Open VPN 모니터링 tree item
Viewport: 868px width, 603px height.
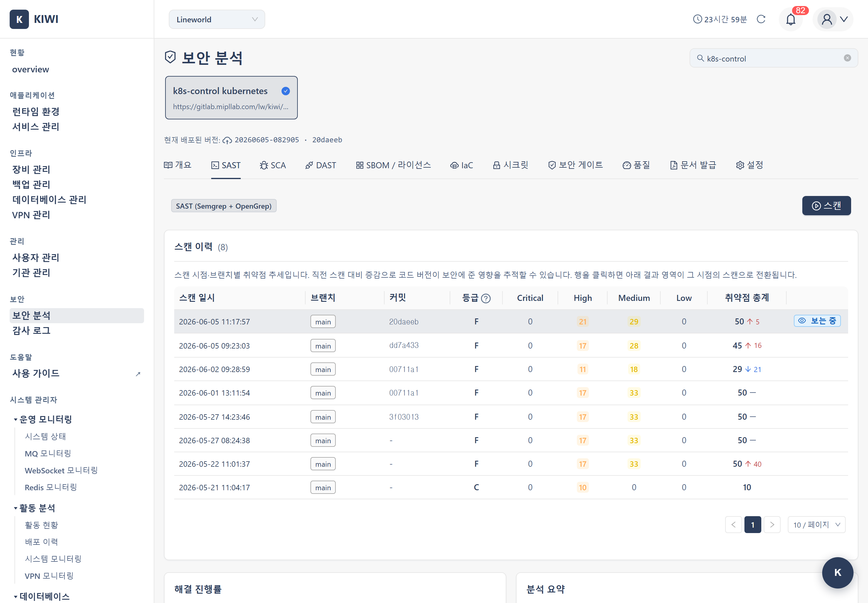coord(49,576)
